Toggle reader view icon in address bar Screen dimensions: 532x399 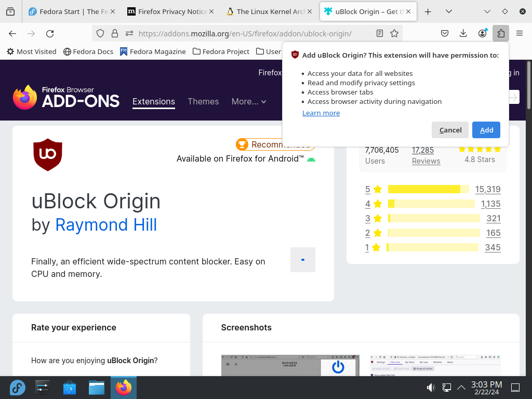(x=380, y=33)
